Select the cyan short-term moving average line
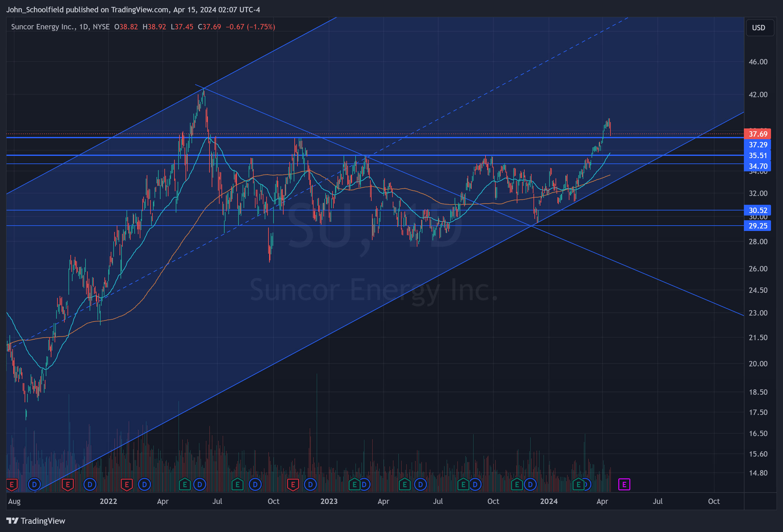 point(142,244)
